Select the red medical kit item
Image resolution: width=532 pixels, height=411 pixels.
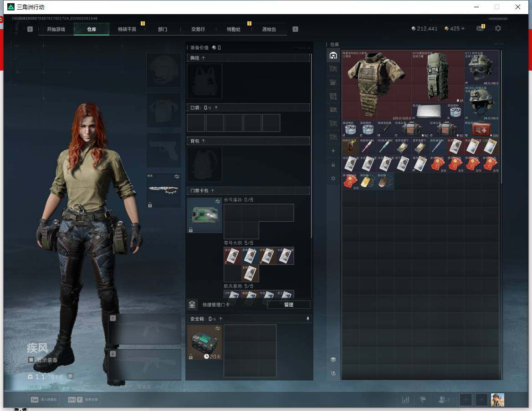(x=481, y=129)
